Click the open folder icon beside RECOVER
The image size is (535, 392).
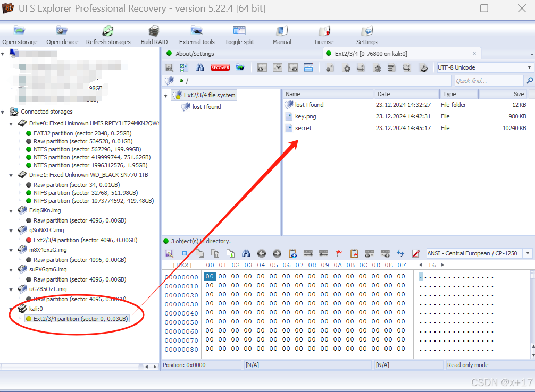point(240,67)
